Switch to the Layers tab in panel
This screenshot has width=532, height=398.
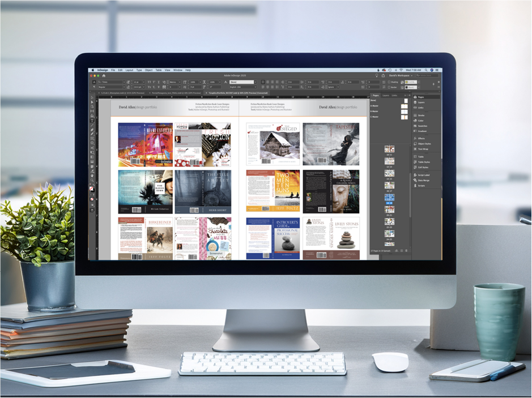click(386, 95)
